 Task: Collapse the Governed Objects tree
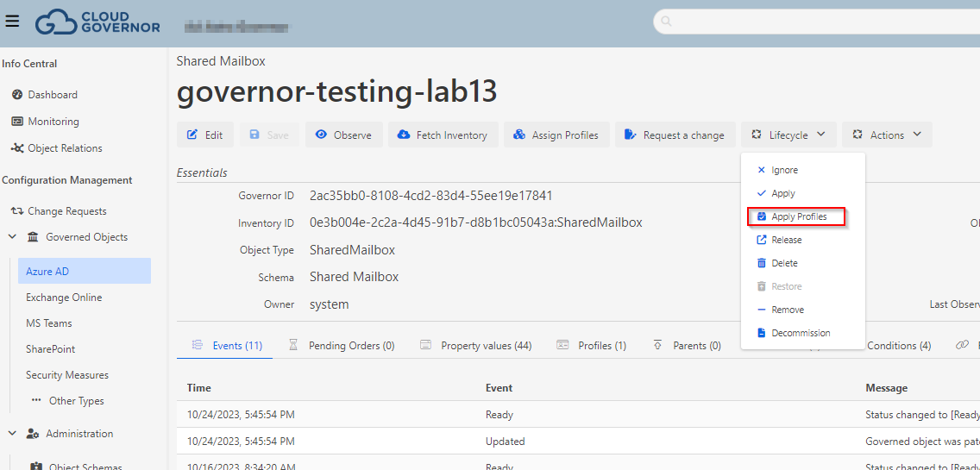[x=13, y=237]
